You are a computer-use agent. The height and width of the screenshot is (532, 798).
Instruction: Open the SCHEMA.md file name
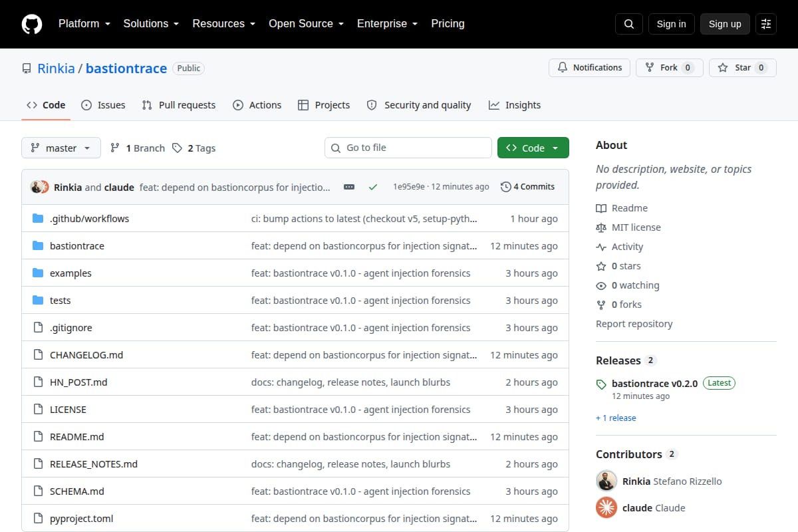pos(77,491)
